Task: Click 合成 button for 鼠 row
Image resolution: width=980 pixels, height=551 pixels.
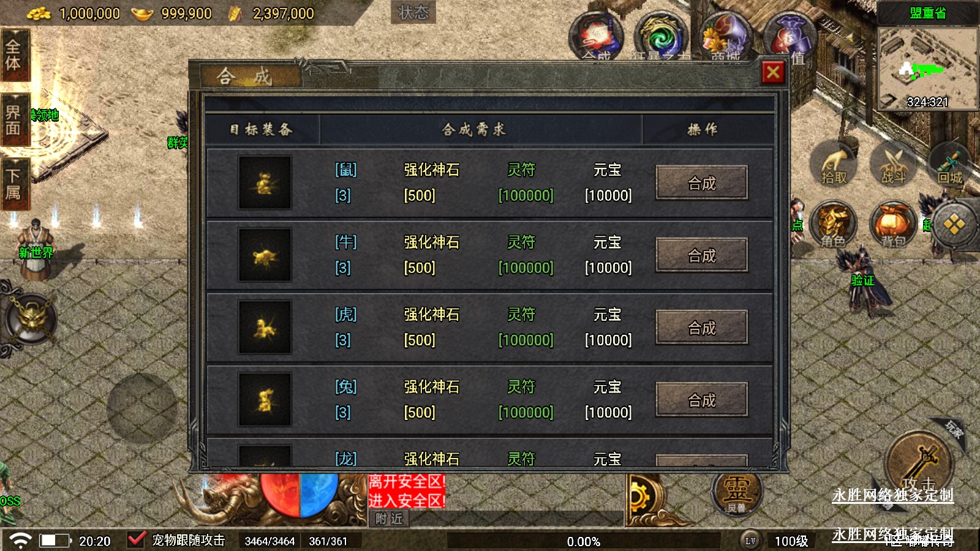Action: tap(702, 183)
